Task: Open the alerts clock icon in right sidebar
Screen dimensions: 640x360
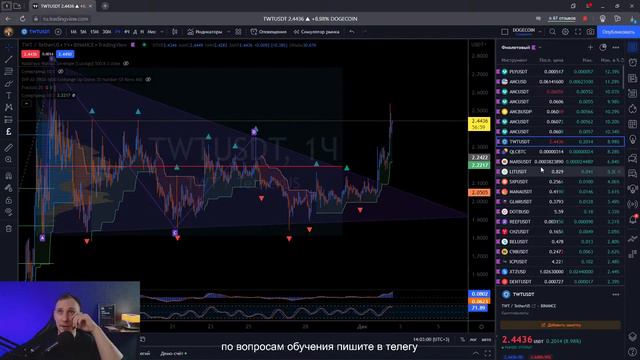Action: click(x=633, y=62)
